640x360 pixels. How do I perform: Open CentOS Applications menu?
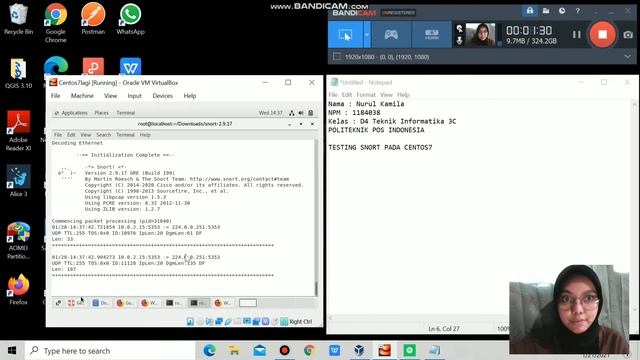(71, 113)
